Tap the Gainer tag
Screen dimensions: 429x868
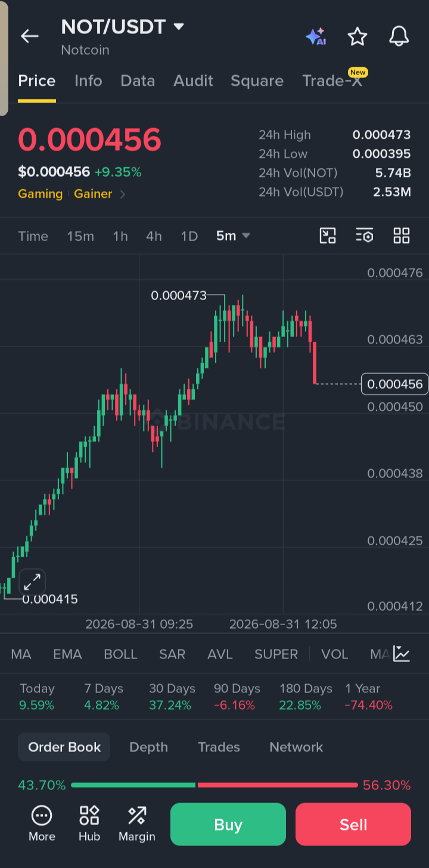93,194
